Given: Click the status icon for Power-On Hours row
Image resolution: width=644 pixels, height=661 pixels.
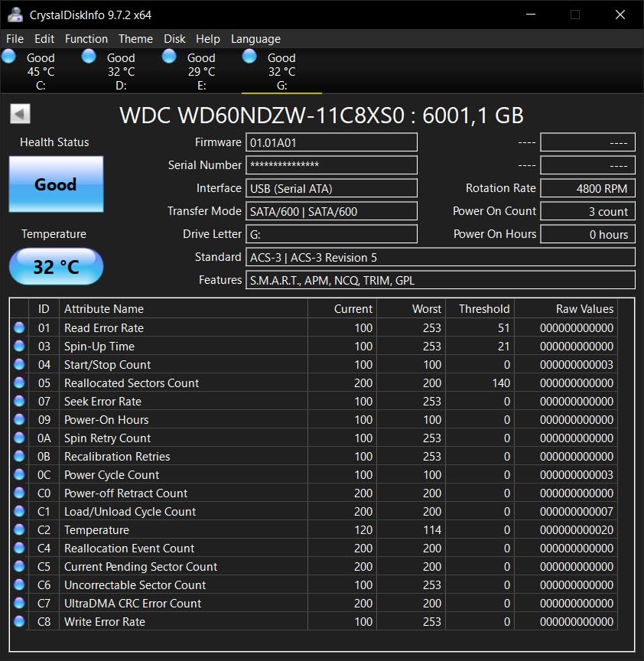Looking at the screenshot, I should tap(19, 419).
